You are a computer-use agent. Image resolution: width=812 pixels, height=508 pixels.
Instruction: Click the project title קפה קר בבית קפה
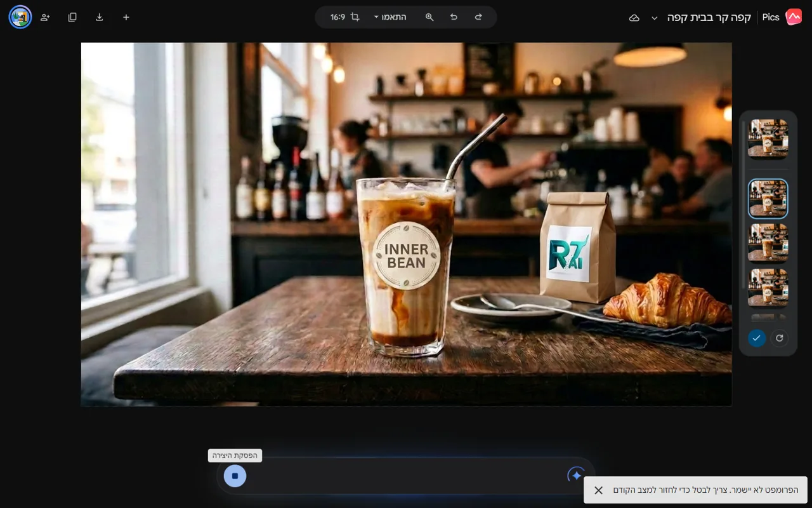pyautogui.click(x=709, y=17)
